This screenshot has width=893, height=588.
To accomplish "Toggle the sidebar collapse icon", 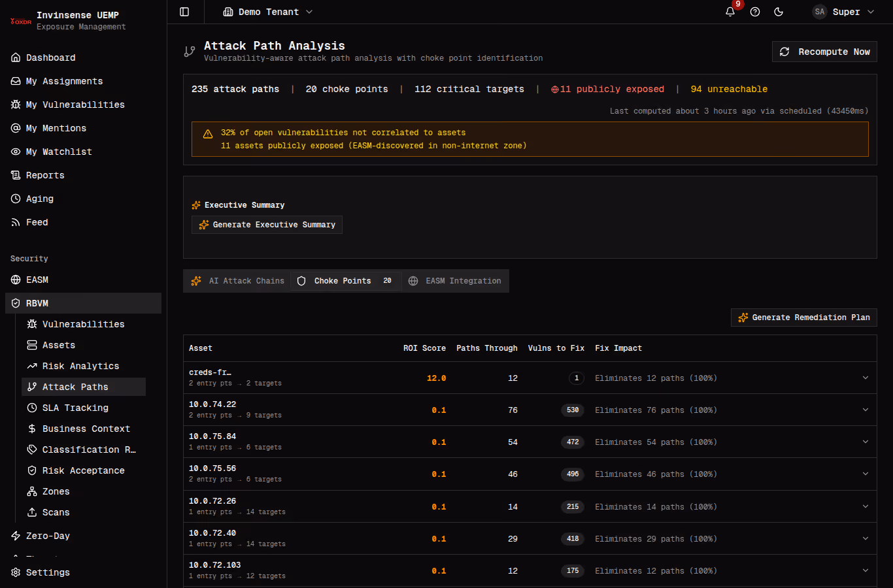I will (x=184, y=12).
